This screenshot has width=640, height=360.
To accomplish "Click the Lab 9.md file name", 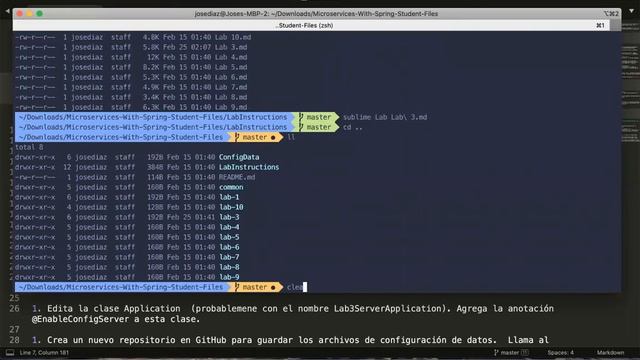I will point(231,107).
